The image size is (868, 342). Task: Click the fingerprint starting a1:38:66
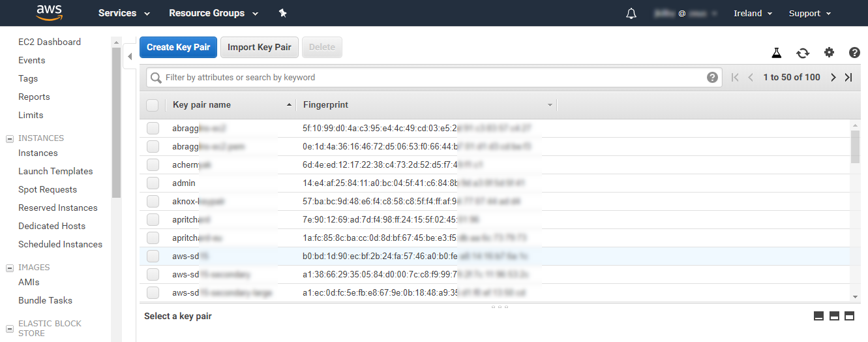pyautogui.click(x=415, y=275)
